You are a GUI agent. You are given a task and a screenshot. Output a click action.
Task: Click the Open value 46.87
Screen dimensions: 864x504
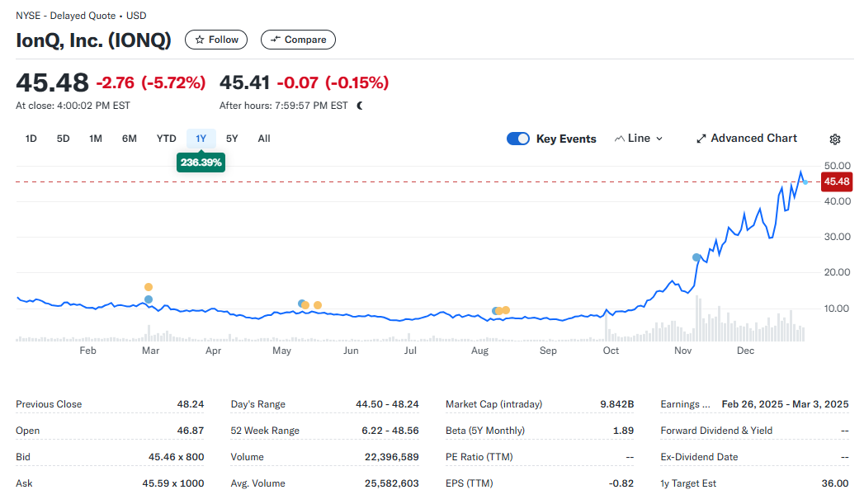pyautogui.click(x=191, y=431)
